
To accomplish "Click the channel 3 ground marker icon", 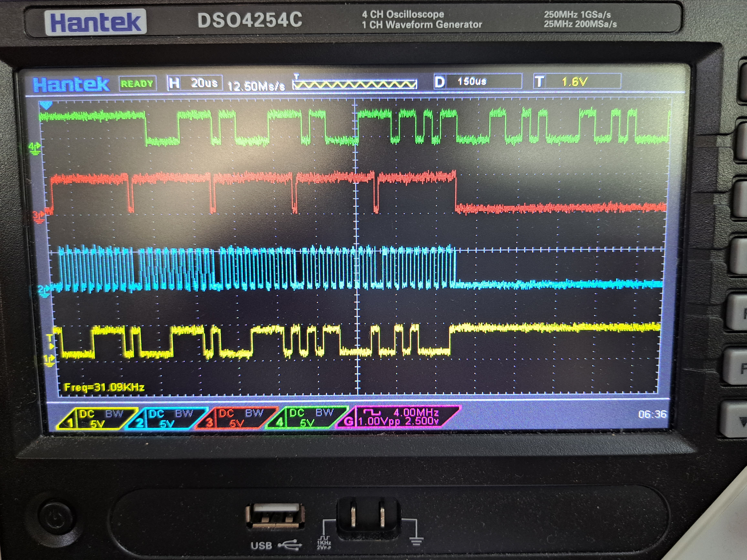I will point(38,217).
